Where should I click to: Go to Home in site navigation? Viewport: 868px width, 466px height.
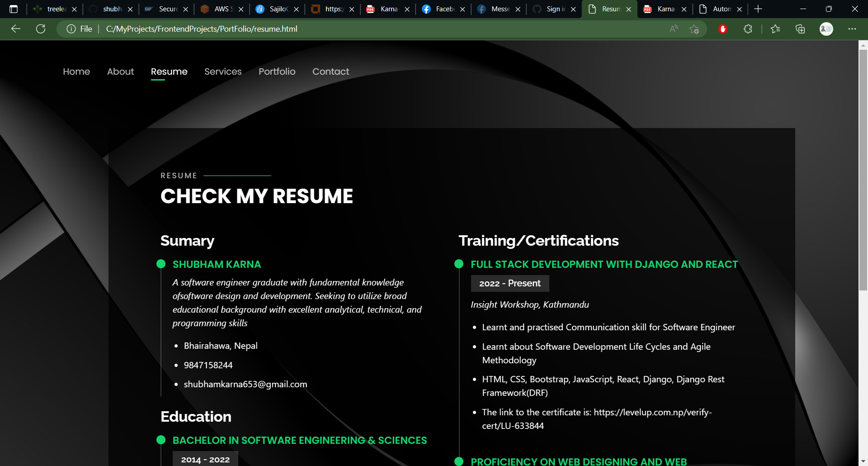76,71
